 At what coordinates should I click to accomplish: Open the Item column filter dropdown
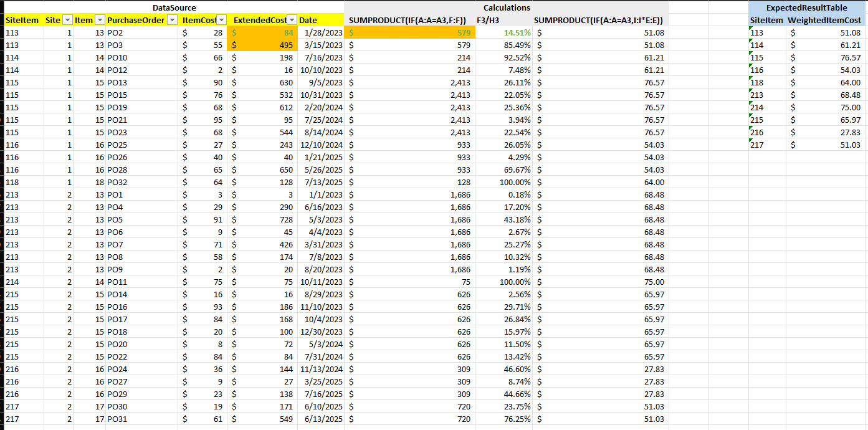point(100,20)
